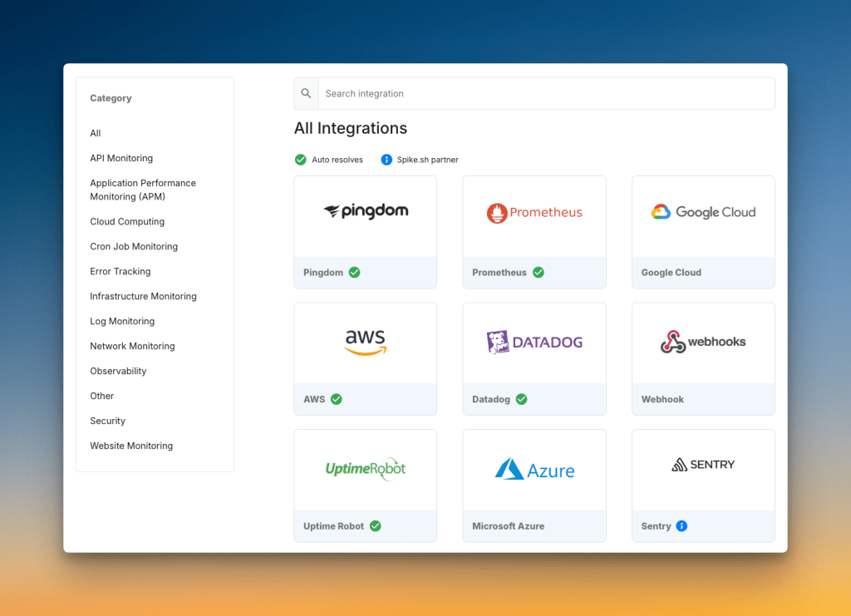Image resolution: width=851 pixels, height=616 pixels.
Task: Choose the Error Tracking category
Action: (120, 271)
